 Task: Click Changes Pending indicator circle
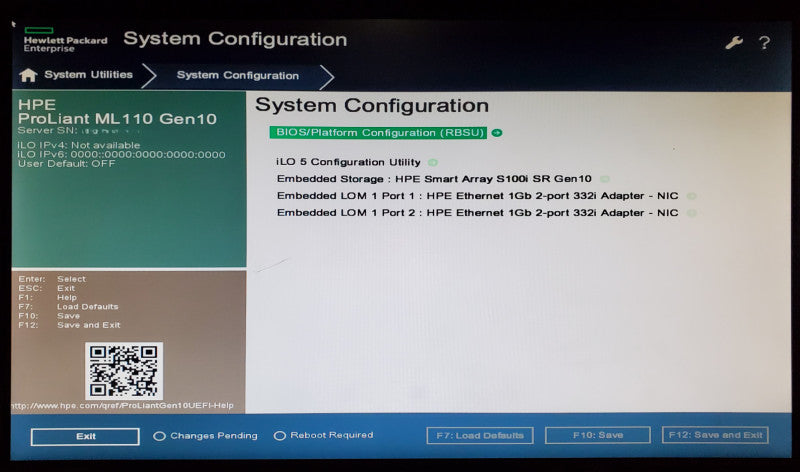pyautogui.click(x=160, y=436)
